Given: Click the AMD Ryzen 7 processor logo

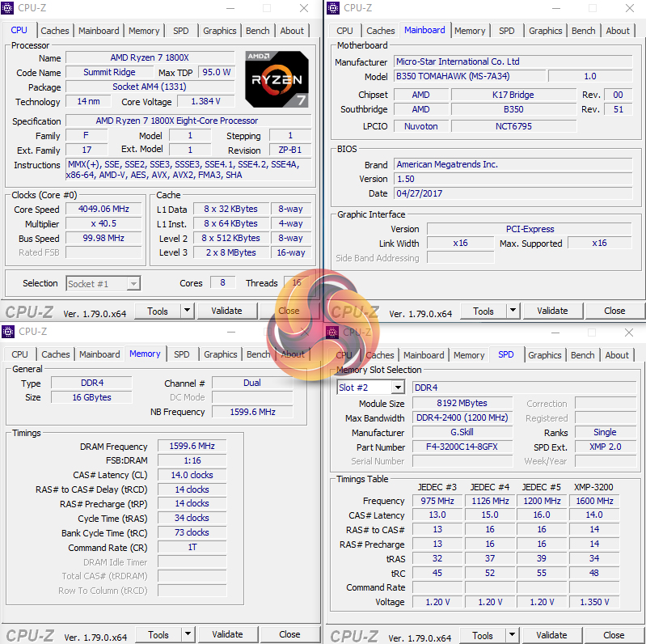Looking at the screenshot, I should tap(277, 79).
